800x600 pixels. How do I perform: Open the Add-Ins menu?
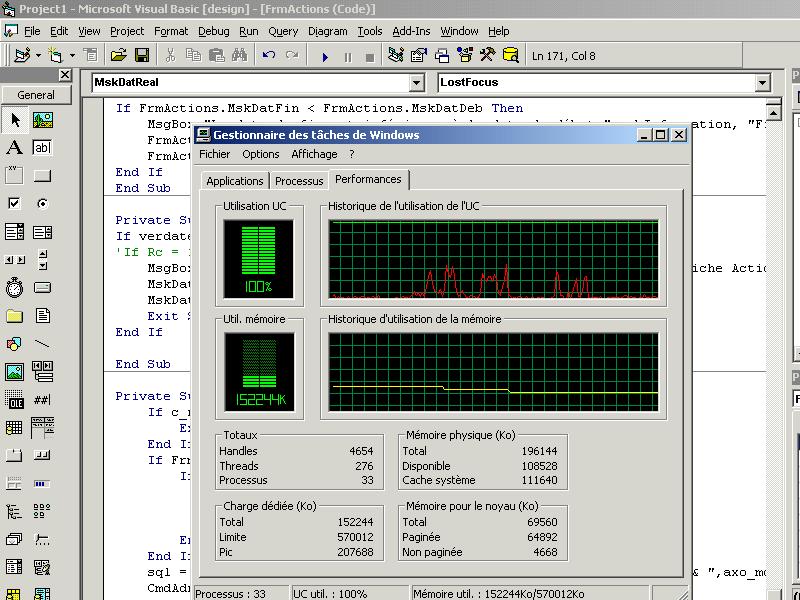(411, 31)
